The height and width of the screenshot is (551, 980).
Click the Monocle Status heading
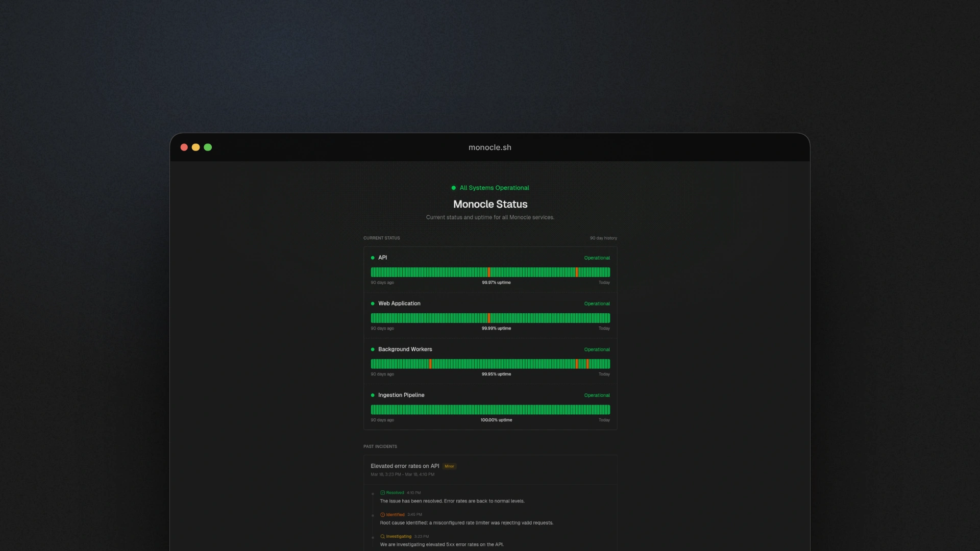[x=490, y=204]
